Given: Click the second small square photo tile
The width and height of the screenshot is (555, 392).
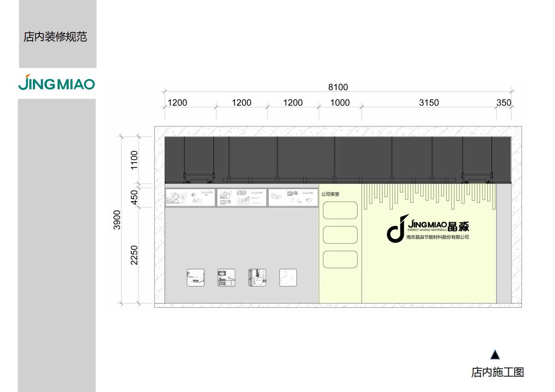Looking at the screenshot, I should [x=226, y=277].
